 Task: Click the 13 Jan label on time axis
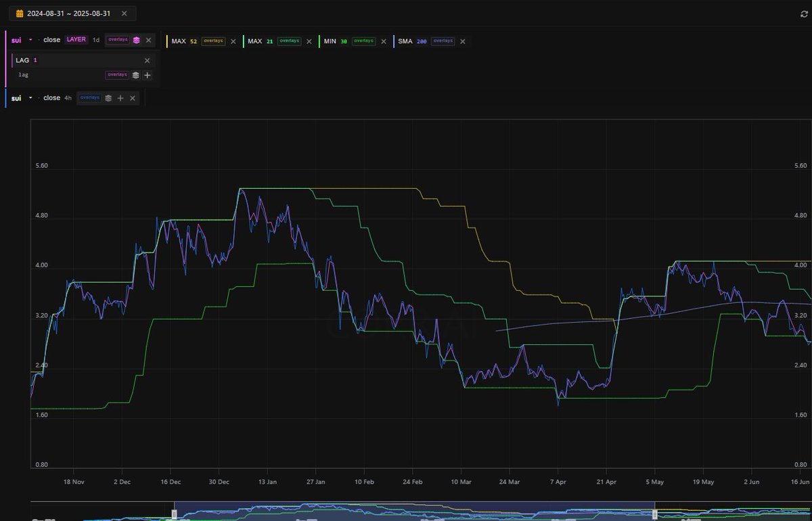[267, 482]
